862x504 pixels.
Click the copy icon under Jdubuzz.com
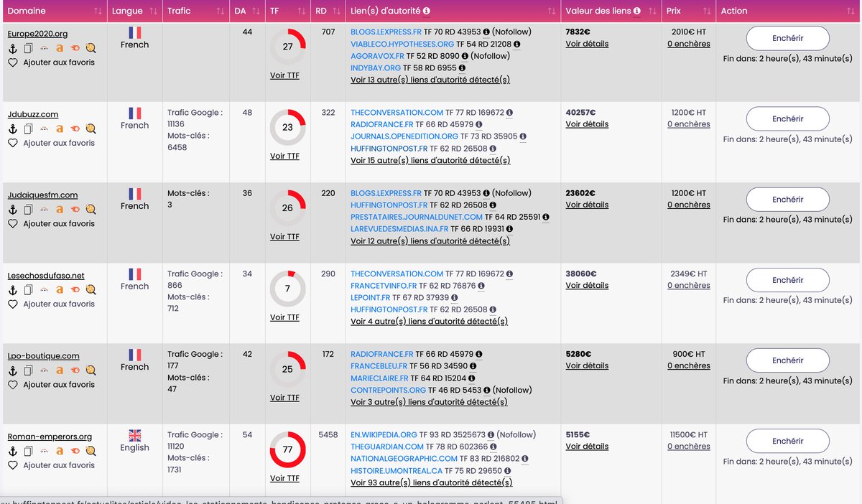coord(28,129)
